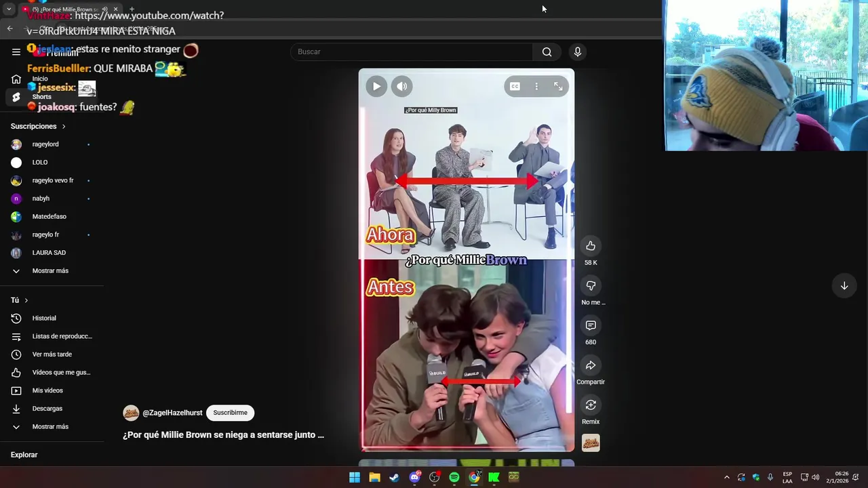The image size is (868, 488).
Task: Open Ver más tarde list
Action: pos(52,354)
